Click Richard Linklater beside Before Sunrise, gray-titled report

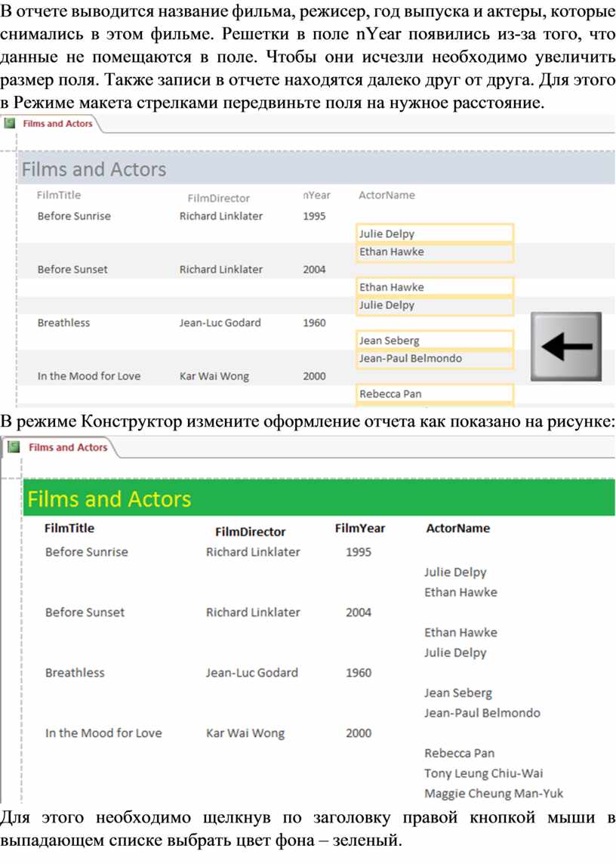[x=221, y=216]
